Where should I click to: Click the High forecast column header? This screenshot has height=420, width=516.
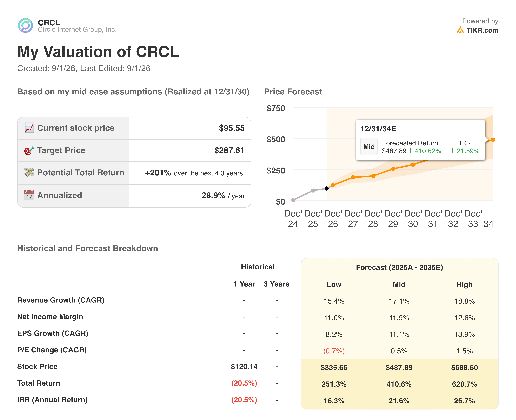pos(464,285)
